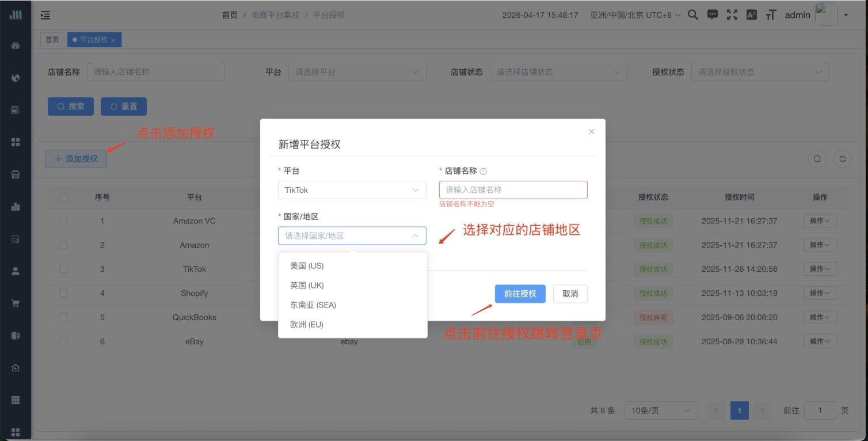Tick the checkbox for the Amazon VC row
This screenshot has width=868, height=441.
pos(63,221)
